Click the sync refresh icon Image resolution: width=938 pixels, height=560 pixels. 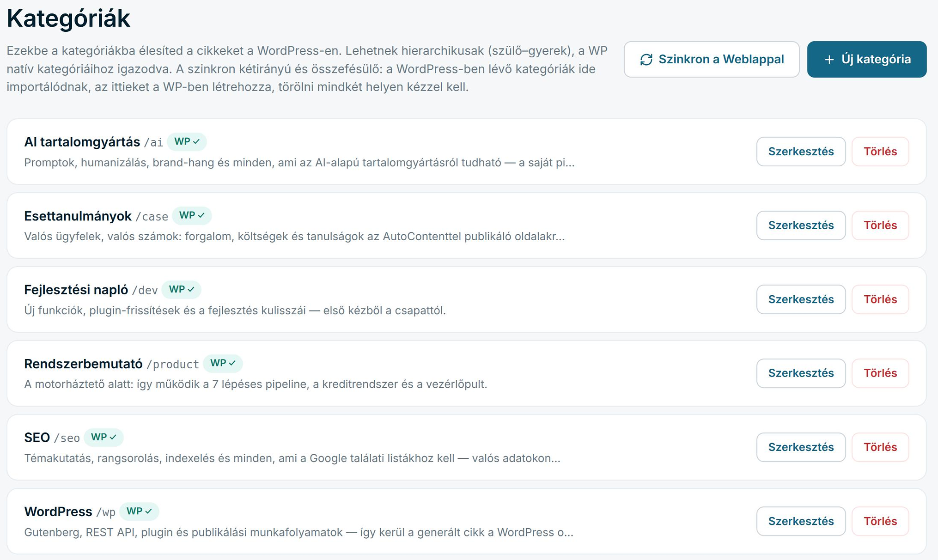click(646, 60)
